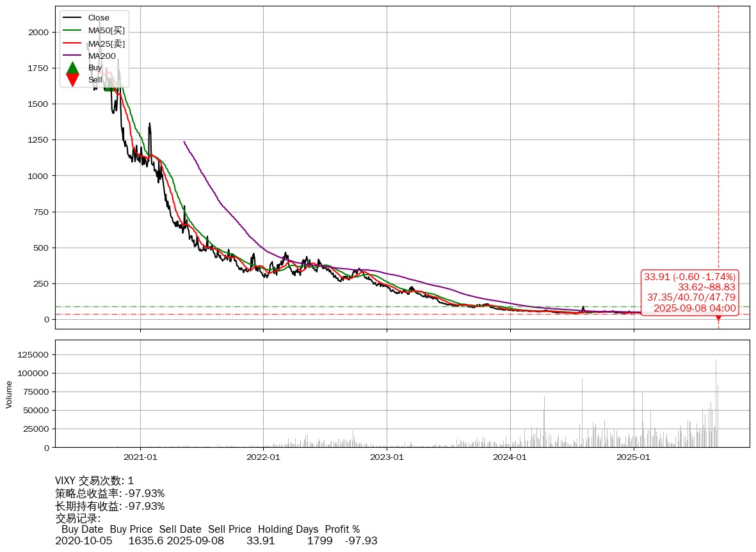Click the Profit % column header
The height and width of the screenshot is (552, 756).
click(342, 530)
